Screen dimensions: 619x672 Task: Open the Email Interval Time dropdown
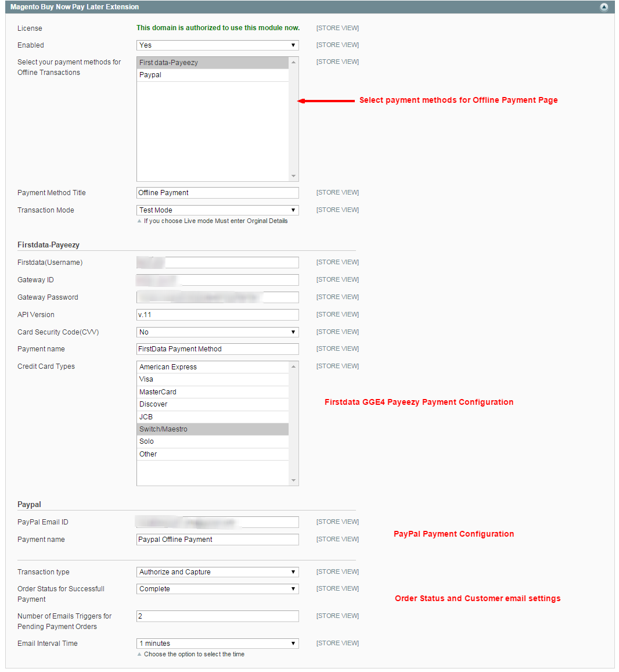point(218,644)
